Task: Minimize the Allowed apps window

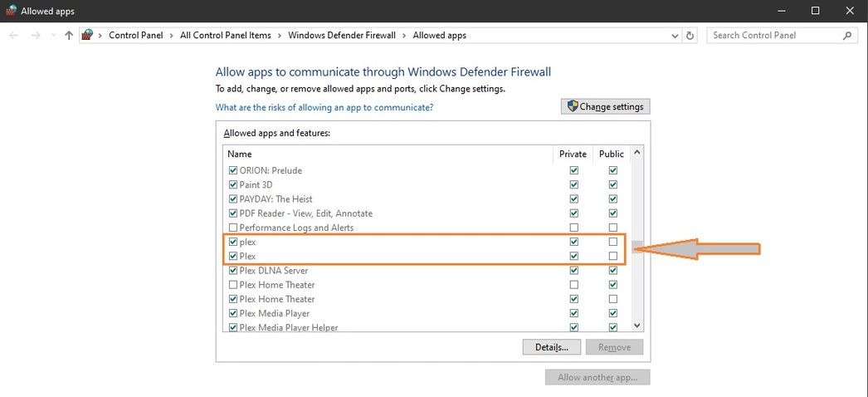Action: point(781,11)
